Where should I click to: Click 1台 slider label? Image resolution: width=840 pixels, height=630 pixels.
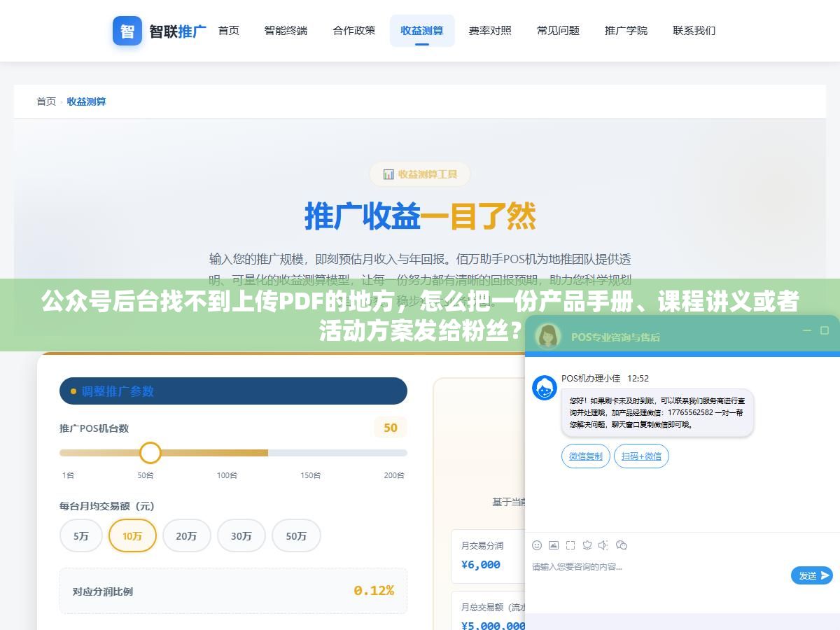pos(68,475)
